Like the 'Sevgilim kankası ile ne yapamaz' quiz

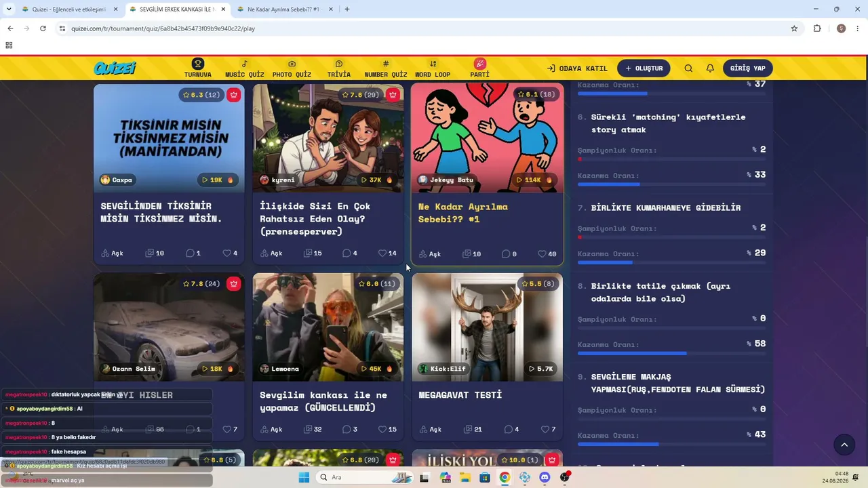click(x=387, y=429)
